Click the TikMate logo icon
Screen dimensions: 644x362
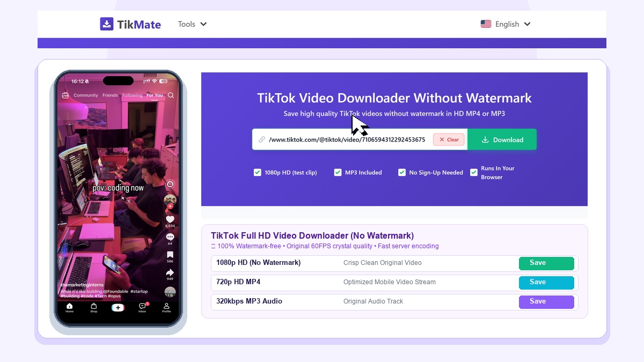(x=107, y=24)
